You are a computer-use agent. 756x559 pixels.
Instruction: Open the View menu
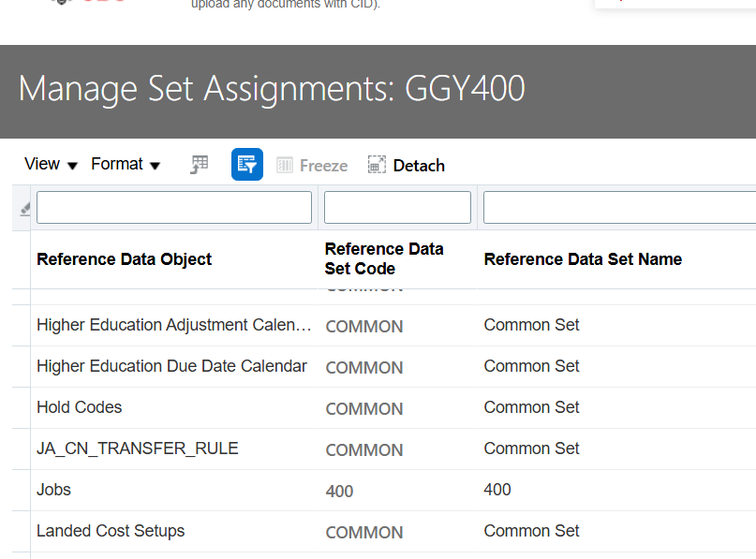51,164
